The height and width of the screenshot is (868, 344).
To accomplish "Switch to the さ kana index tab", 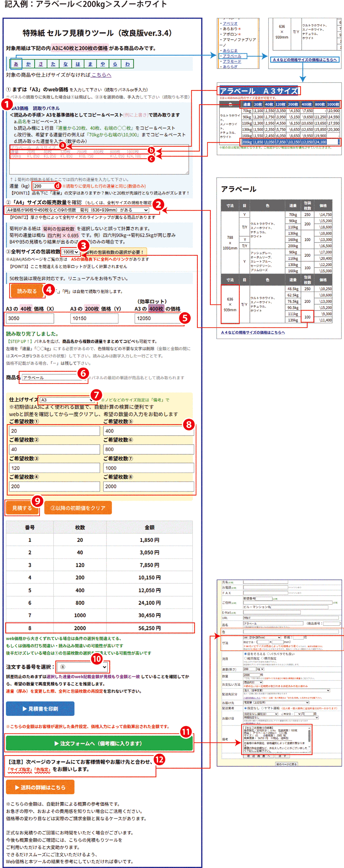I will [x=41, y=64].
